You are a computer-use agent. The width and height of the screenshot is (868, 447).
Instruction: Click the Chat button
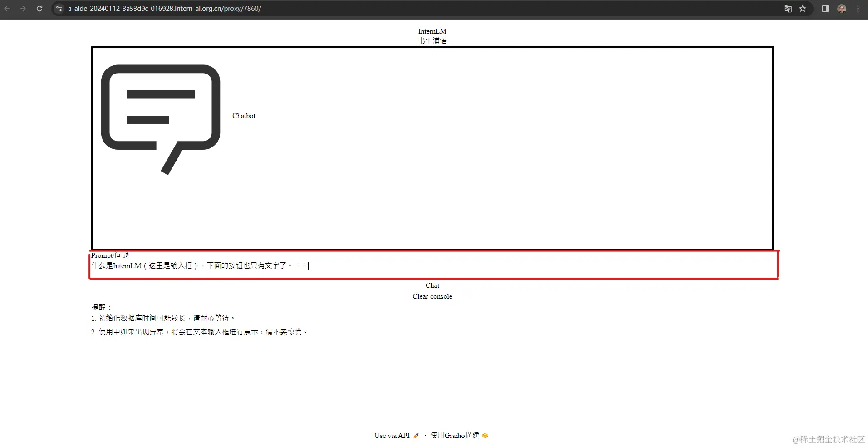coord(432,285)
